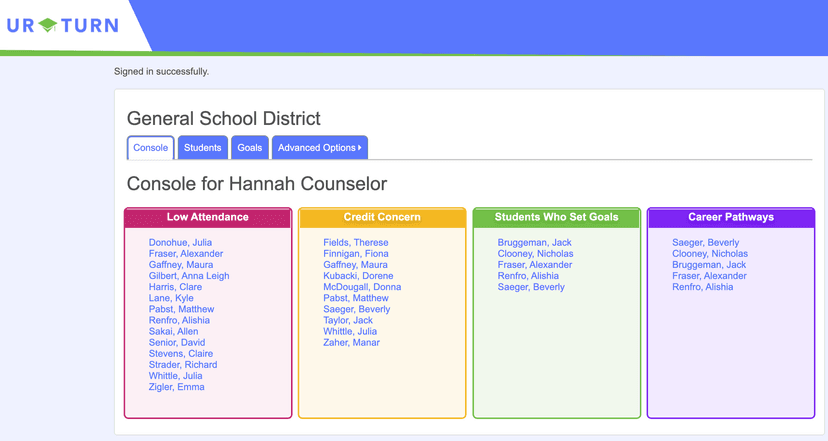This screenshot has width=828, height=441.
Task: Click the Career Pathways panel header
Action: coord(731,217)
